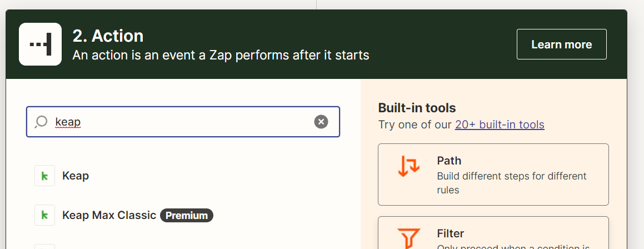
Task: Select the Path built-in tool title
Action: pyautogui.click(x=449, y=161)
